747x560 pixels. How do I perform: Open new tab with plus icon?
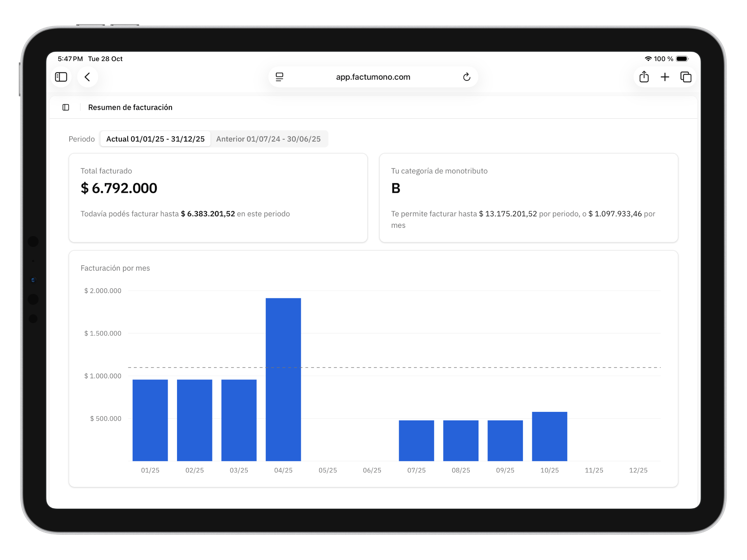tap(665, 77)
